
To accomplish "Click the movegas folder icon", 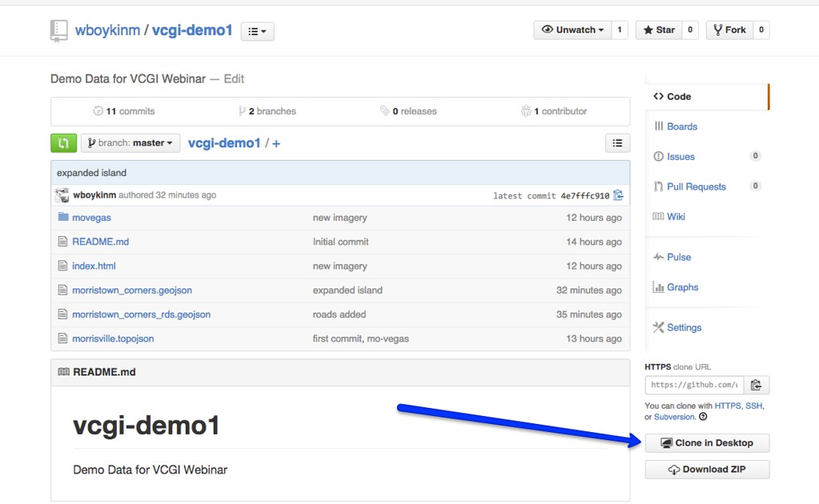I will pyautogui.click(x=63, y=217).
